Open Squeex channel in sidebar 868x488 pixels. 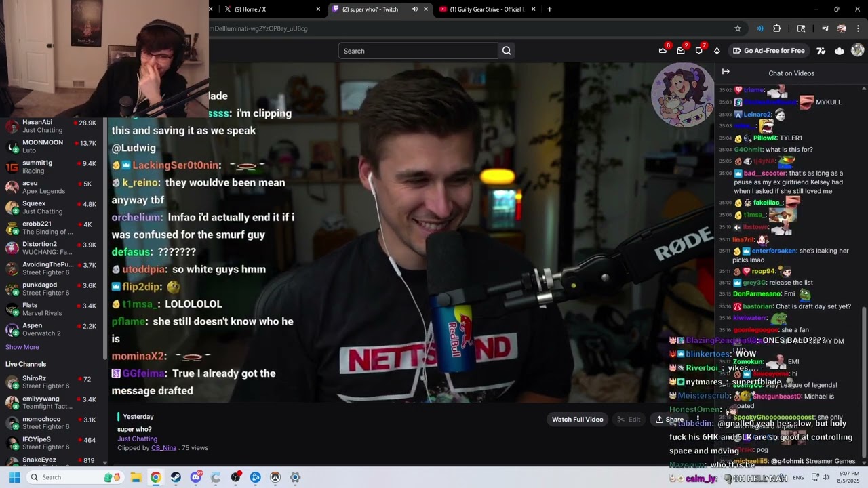[x=52, y=207]
